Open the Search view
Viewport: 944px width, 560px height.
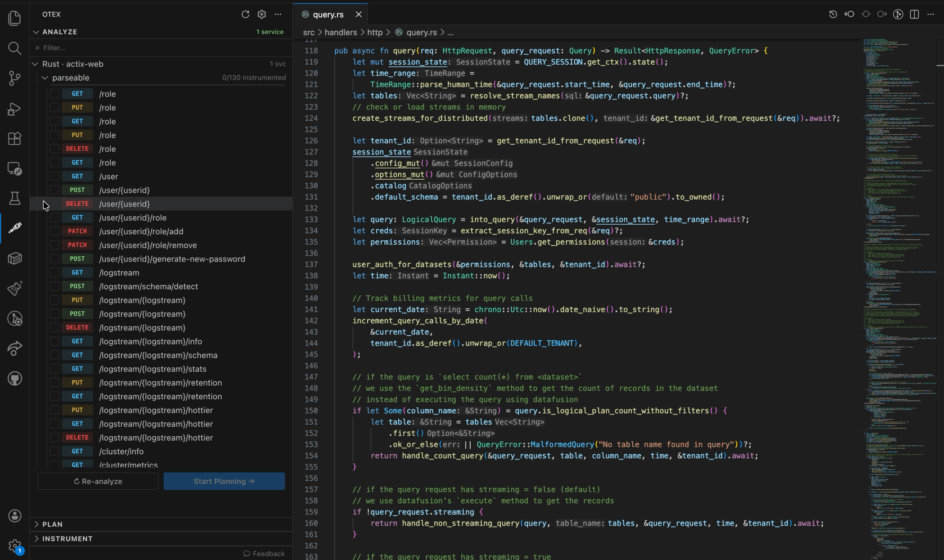(14, 48)
